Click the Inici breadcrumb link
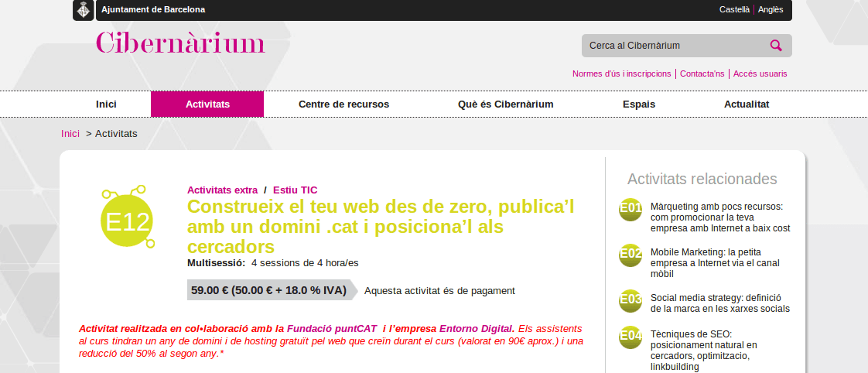 [x=70, y=133]
